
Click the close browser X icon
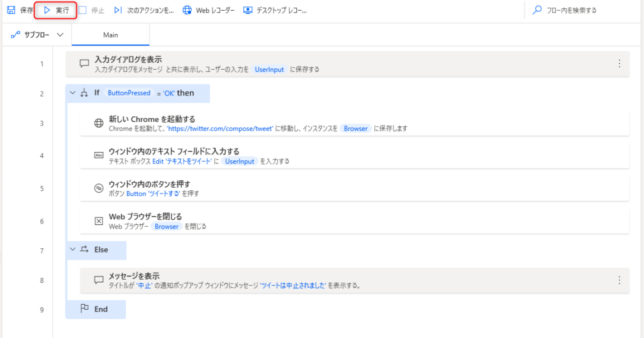(99, 221)
